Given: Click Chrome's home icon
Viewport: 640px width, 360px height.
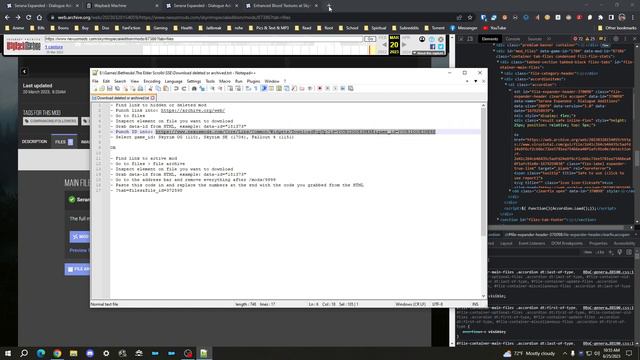Looking at the screenshot, I should 39,18.
